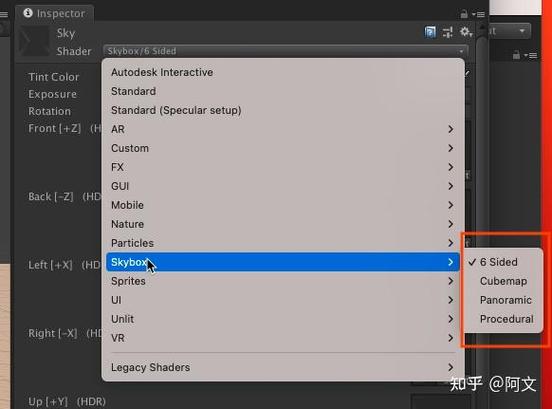
Task: Click the Sky material name
Action: [65, 33]
